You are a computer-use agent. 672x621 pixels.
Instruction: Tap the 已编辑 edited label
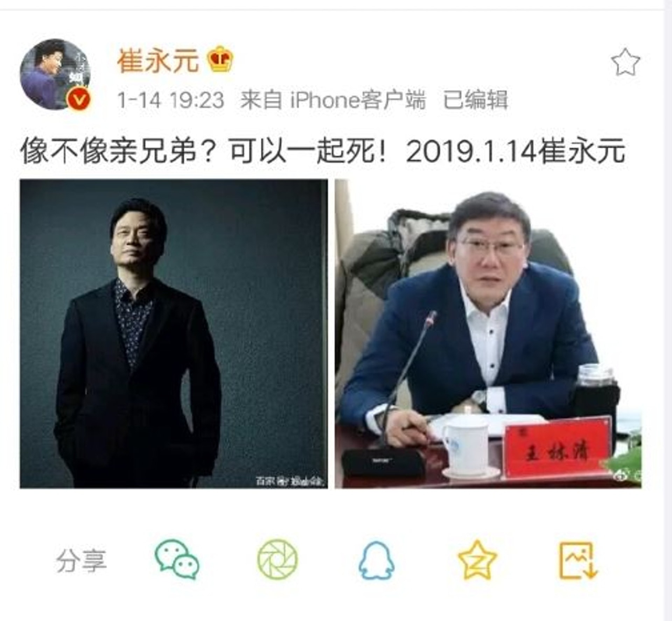[x=475, y=100]
